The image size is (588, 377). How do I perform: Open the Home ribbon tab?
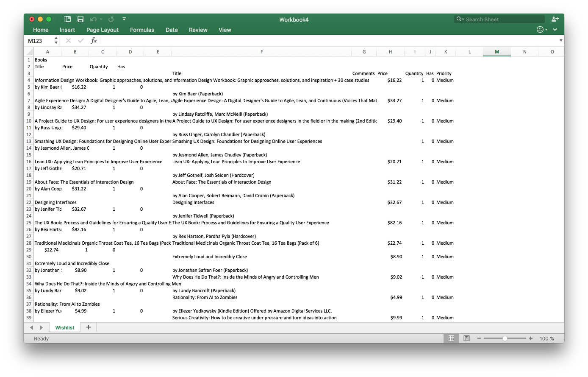click(x=41, y=30)
